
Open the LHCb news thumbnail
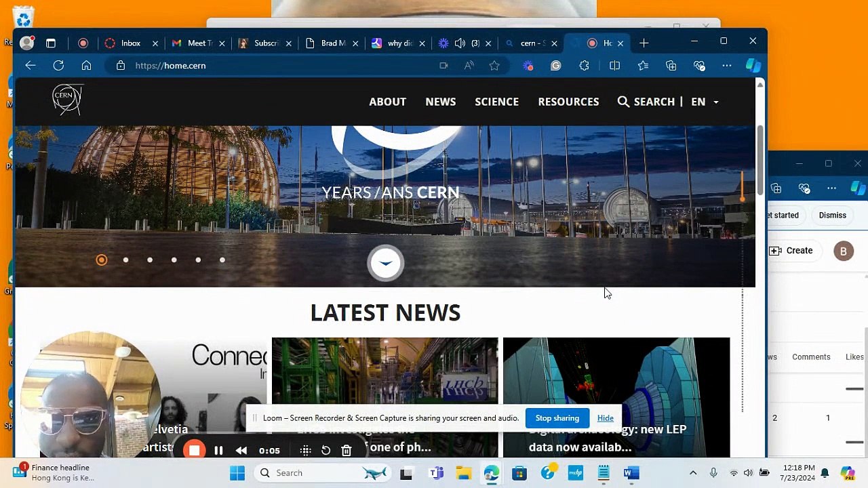coord(384,396)
